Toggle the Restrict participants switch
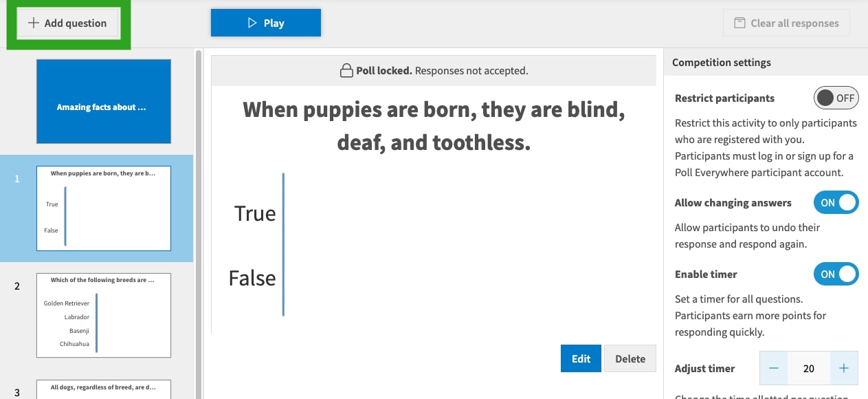 836,98
